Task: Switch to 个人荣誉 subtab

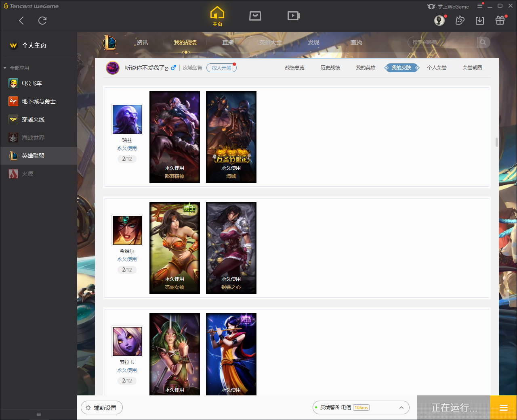Action: coord(437,68)
